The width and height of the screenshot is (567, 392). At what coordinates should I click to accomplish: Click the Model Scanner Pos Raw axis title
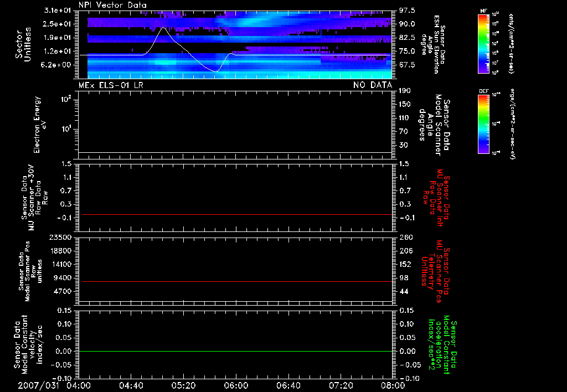point(30,271)
